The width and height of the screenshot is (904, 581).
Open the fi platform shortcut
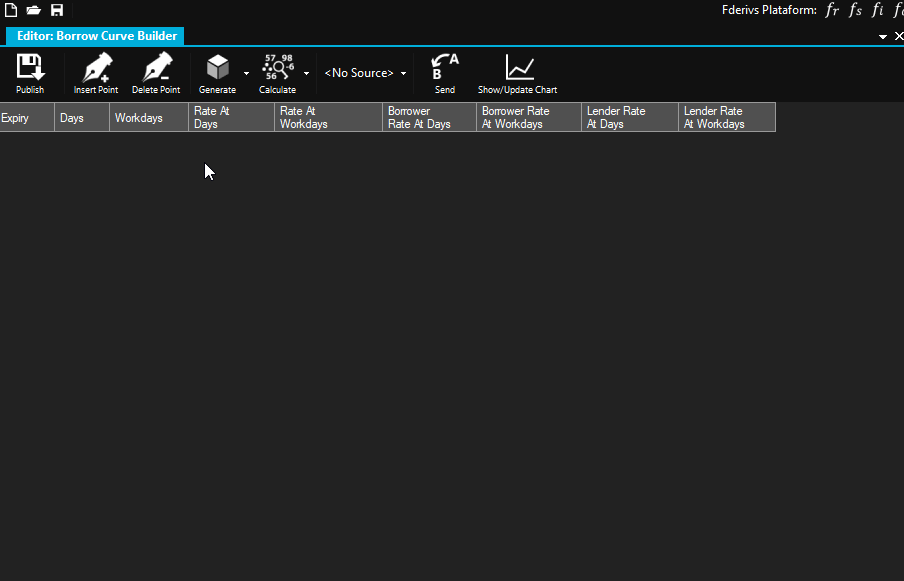coord(878,10)
